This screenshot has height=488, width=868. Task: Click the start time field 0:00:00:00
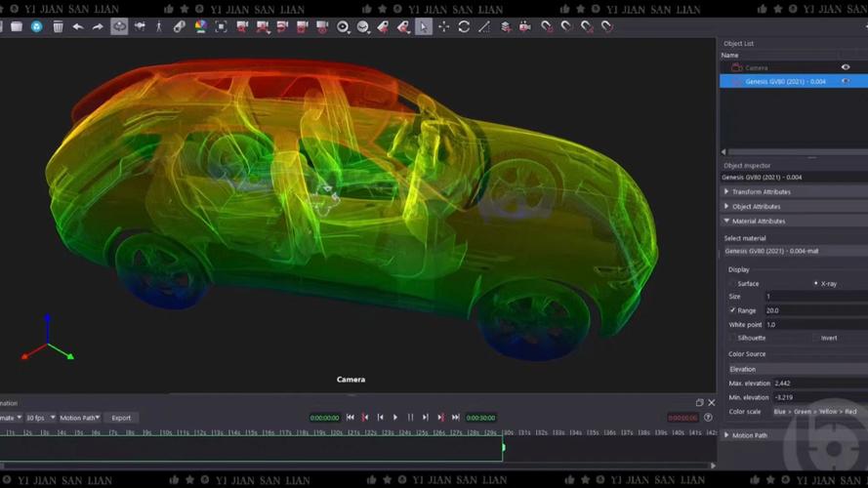coord(324,418)
